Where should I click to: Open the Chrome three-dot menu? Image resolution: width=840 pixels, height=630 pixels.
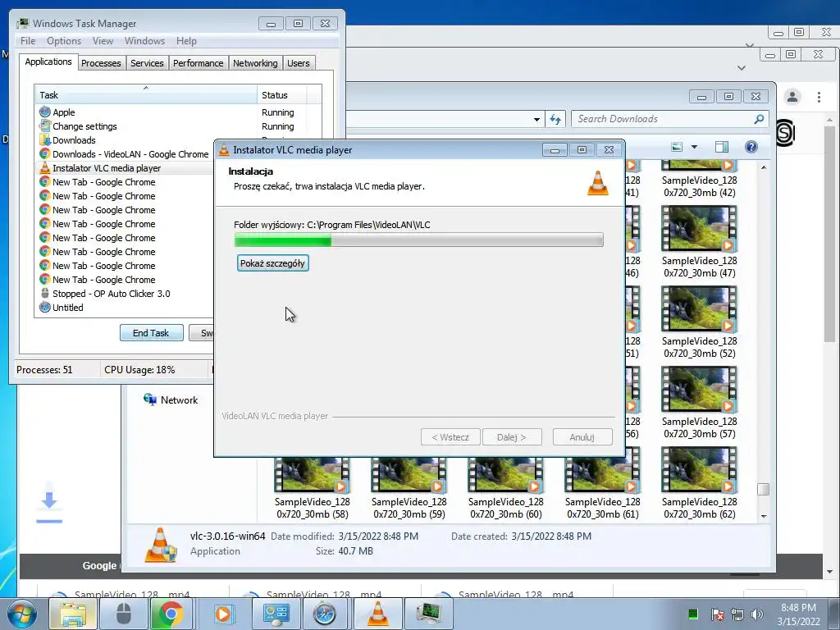point(819,97)
